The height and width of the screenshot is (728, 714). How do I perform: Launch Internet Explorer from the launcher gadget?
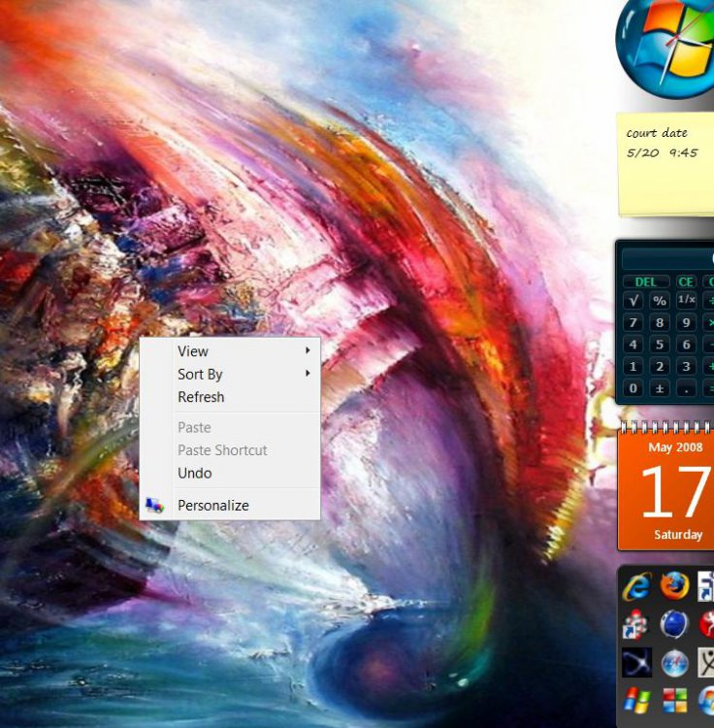(636, 587)
